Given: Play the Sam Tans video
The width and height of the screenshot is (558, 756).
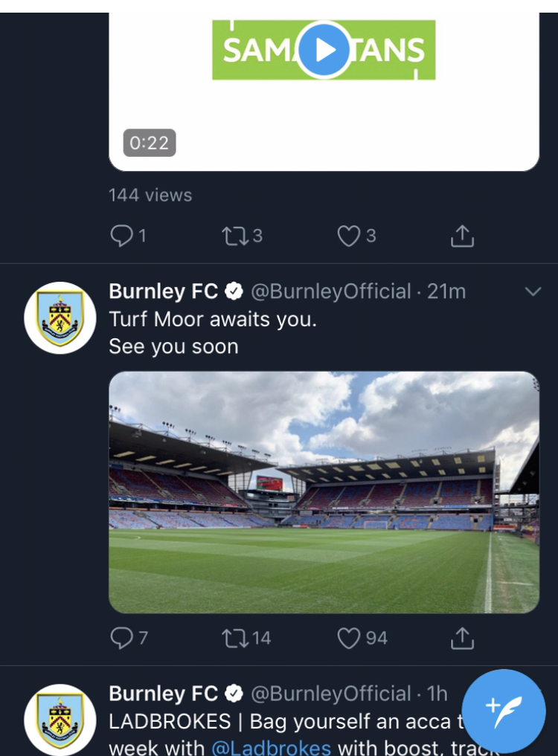Looking at the screenshot, I should pyautogui.click(x=324, y=50).
